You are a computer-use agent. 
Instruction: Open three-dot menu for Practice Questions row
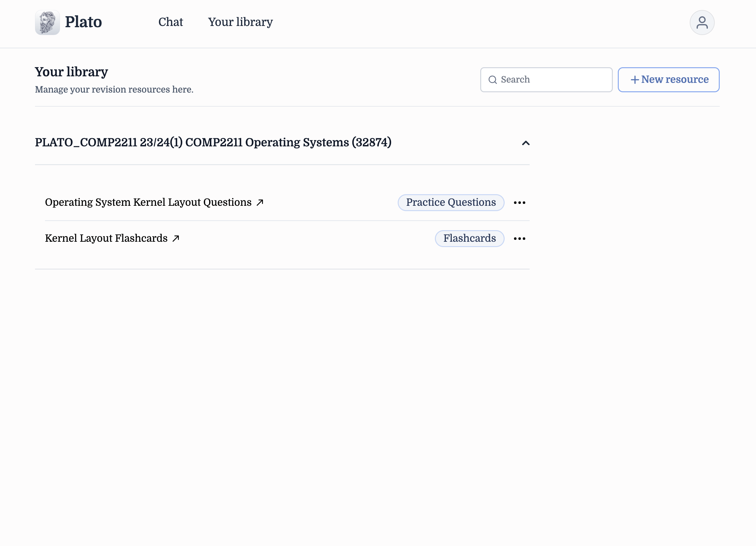(519, 203)
